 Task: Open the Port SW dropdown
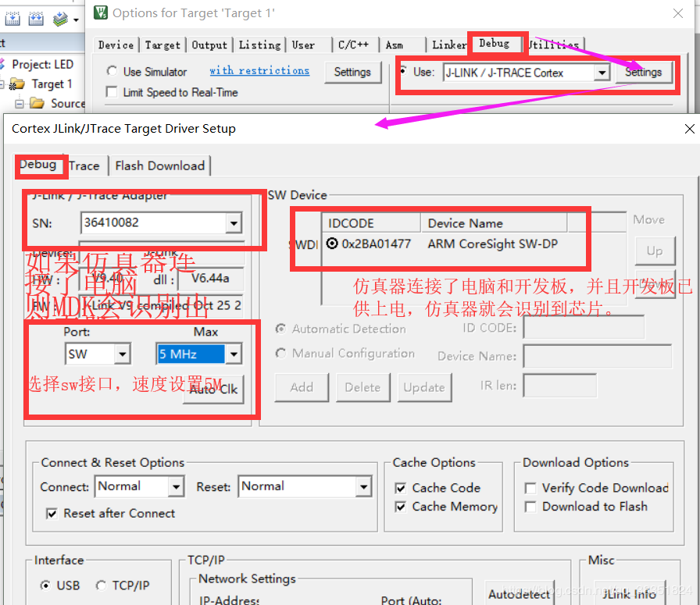click(122, 354)
